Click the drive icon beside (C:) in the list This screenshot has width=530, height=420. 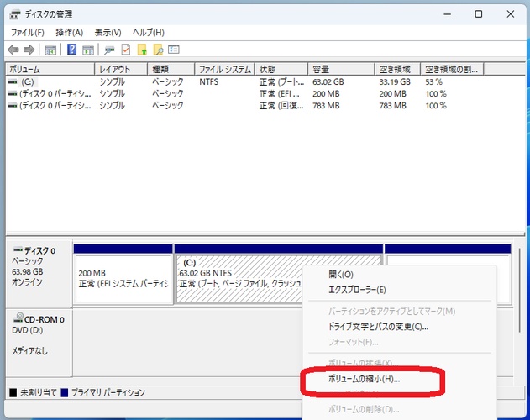(x=13, y=81)
